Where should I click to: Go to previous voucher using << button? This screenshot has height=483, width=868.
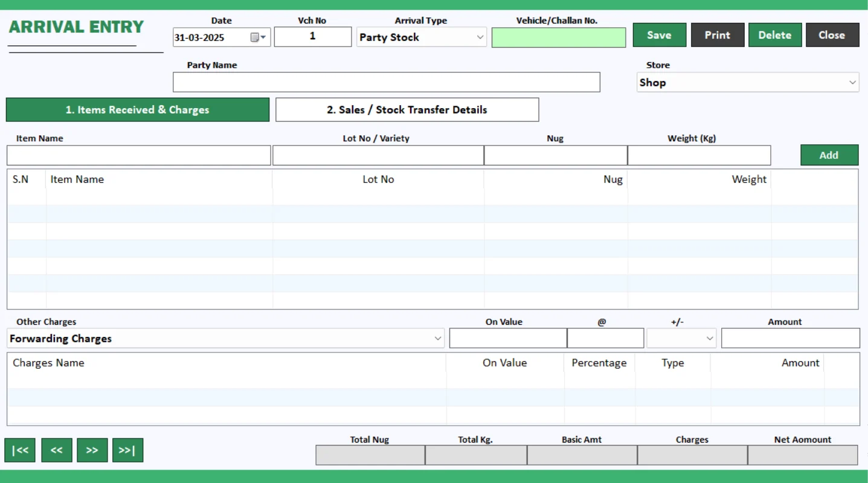point(56,450)
